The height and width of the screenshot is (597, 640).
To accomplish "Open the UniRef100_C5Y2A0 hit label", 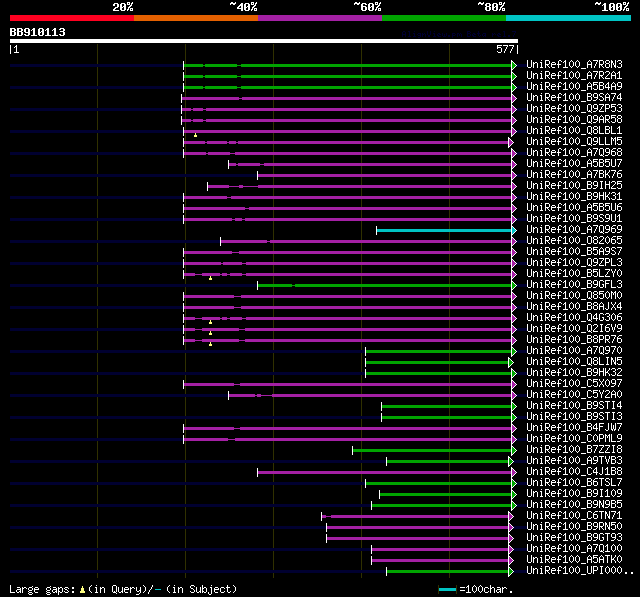I will [x=574, y=395].
